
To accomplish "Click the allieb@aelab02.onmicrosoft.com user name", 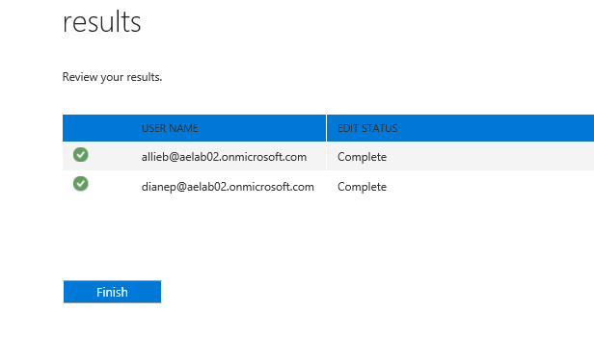I will click(224, 157).
